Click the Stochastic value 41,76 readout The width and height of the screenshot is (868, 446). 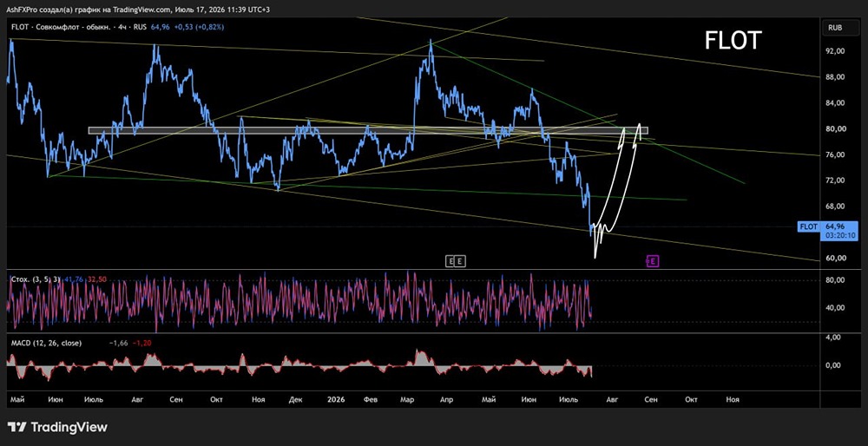pyautogui.click(x=74, y=279)
